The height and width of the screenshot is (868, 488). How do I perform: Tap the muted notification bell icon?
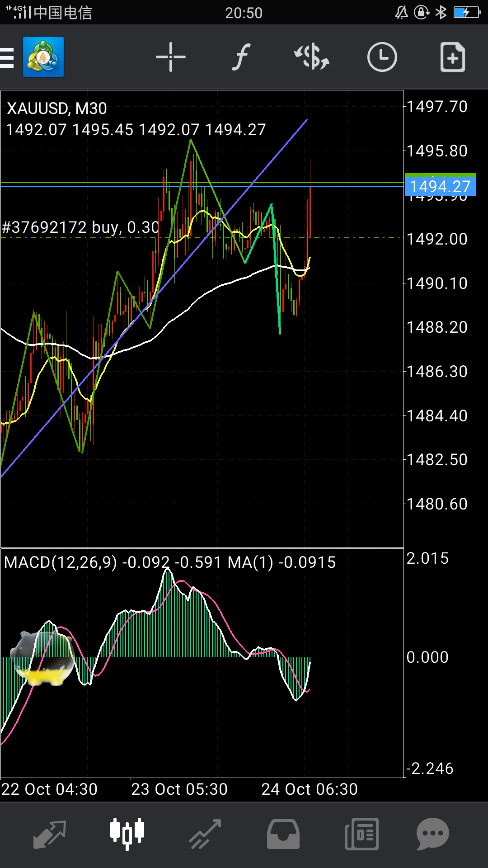point(402,12)
